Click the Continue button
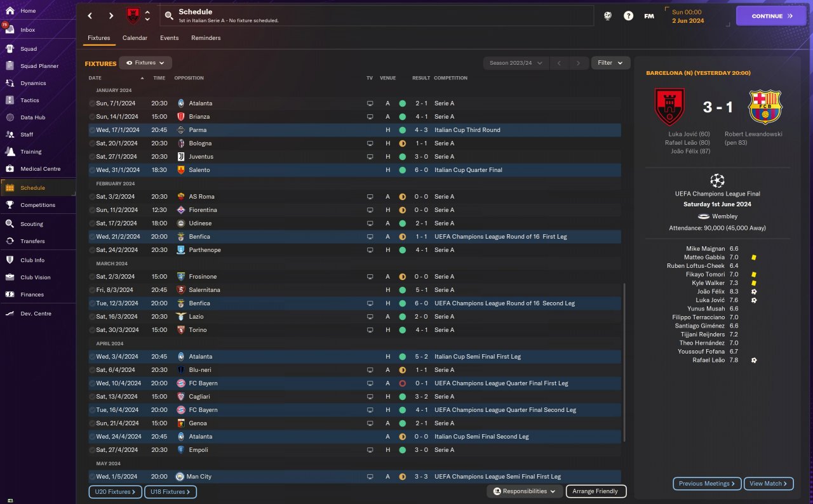The width and height of the screenshot is (813, 504). [771, 16]
